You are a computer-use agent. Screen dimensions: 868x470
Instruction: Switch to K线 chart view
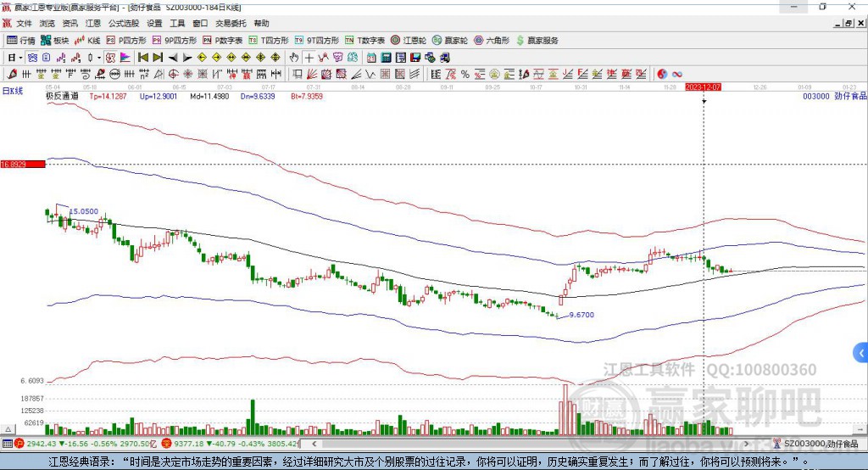[x=87, y=41]
